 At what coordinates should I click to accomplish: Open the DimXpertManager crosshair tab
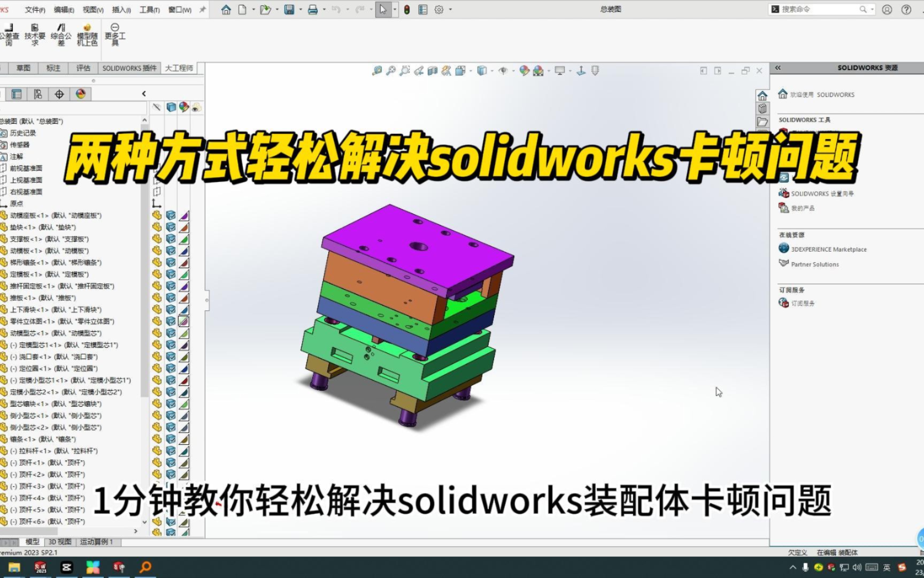point(59,94)
